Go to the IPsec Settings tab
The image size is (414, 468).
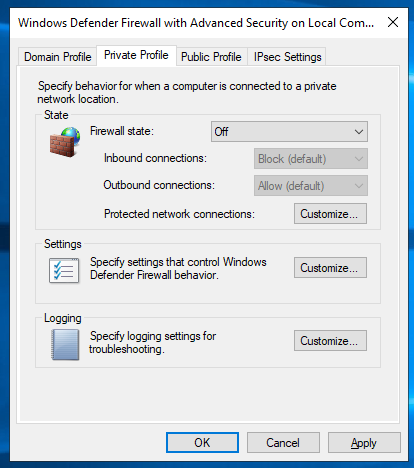(x=287, y=57)
